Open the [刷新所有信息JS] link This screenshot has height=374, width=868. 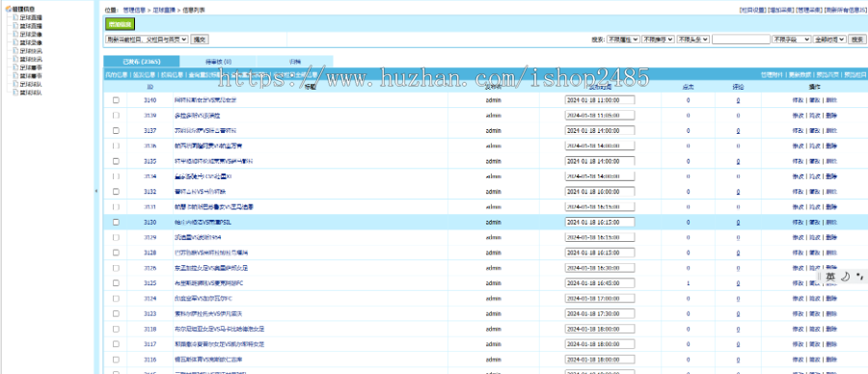point(845,10)
